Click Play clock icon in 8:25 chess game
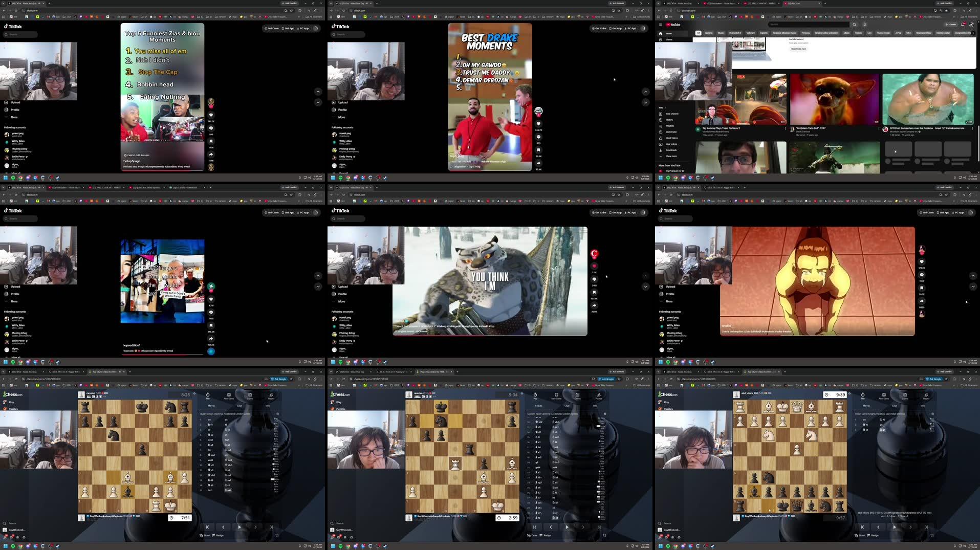The image size is (980, 550). (x=208, y=396)
